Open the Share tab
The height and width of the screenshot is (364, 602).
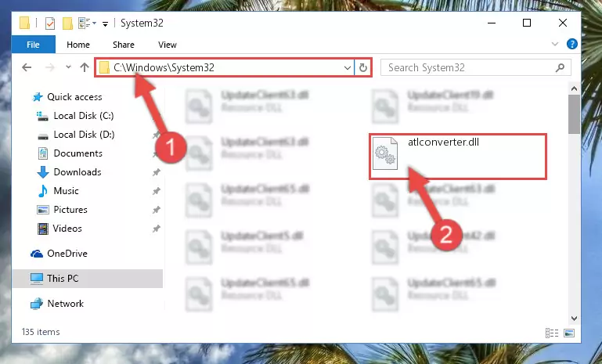123,45
